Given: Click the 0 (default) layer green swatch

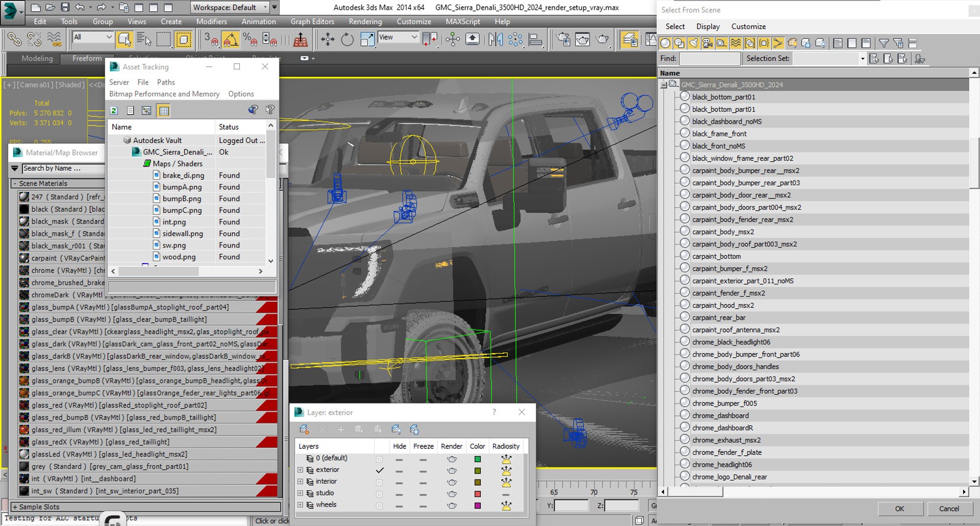Looking at the screenshot, I should pos(478,459).
